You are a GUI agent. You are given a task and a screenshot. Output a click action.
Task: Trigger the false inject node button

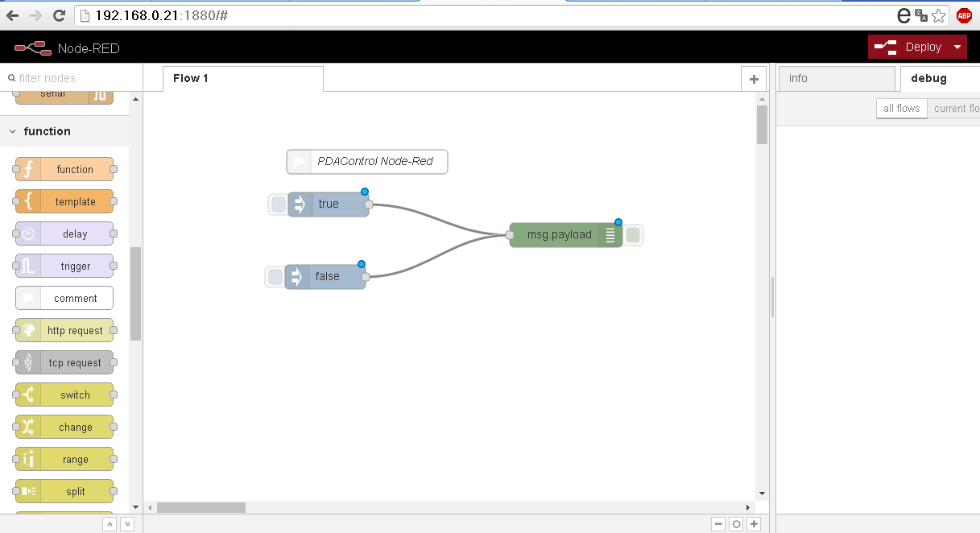click(x=275, y=277)
